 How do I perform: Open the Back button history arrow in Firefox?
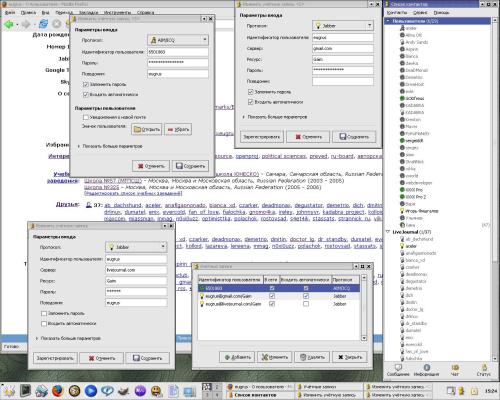pyautogui.click(x=17, y=25)
